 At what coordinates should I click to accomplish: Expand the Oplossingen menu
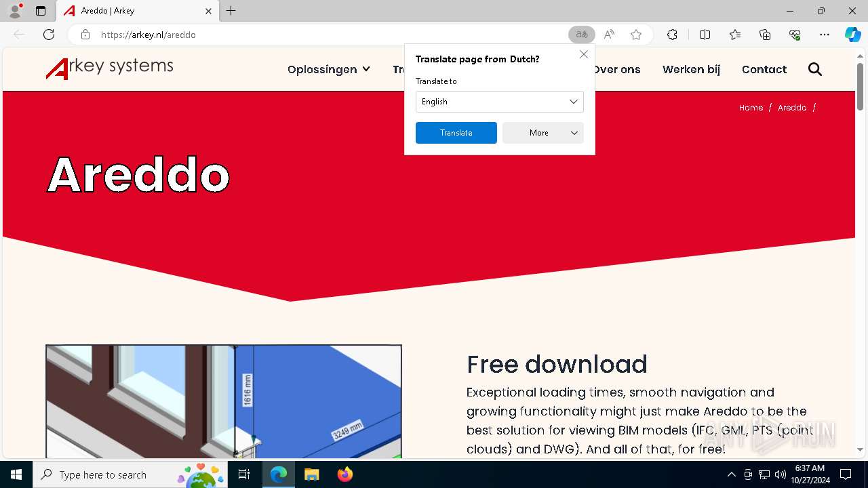329,69
